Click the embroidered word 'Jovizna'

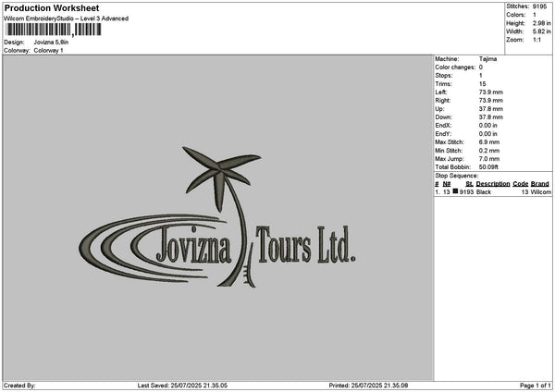pos(194,244)
